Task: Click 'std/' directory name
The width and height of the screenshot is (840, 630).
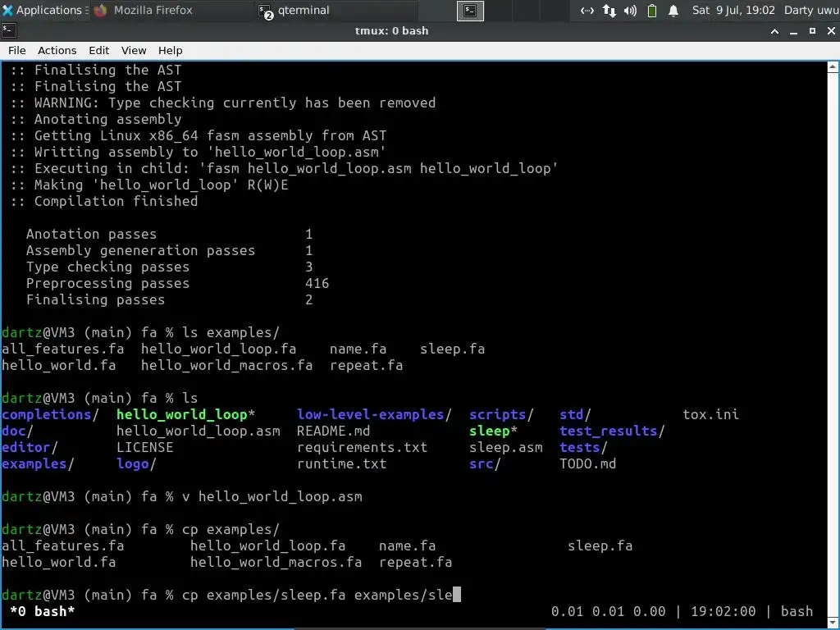Action: tap(575, 414)
